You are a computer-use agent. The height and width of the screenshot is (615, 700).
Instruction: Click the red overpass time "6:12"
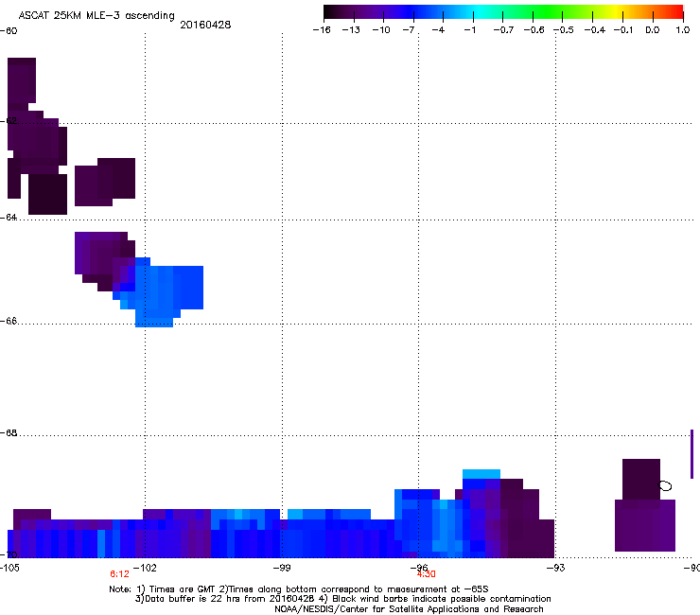[119, 574]
